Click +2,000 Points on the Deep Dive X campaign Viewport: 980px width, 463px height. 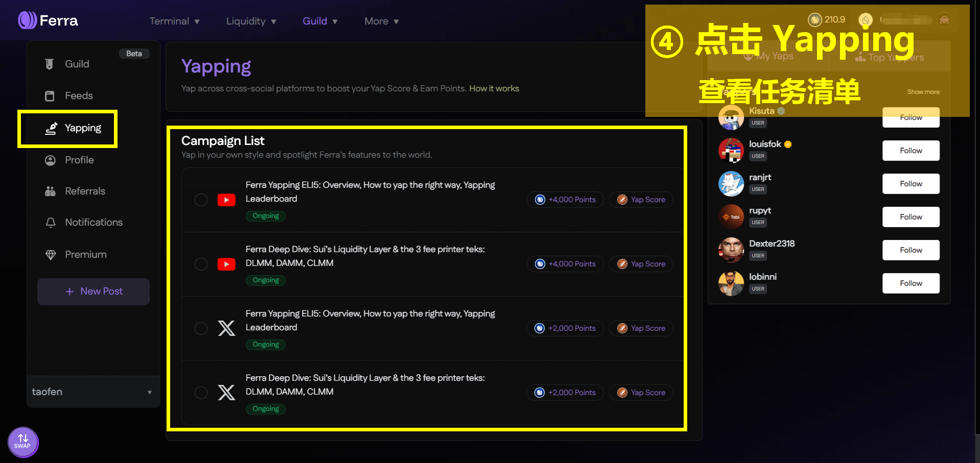(565, 393)
